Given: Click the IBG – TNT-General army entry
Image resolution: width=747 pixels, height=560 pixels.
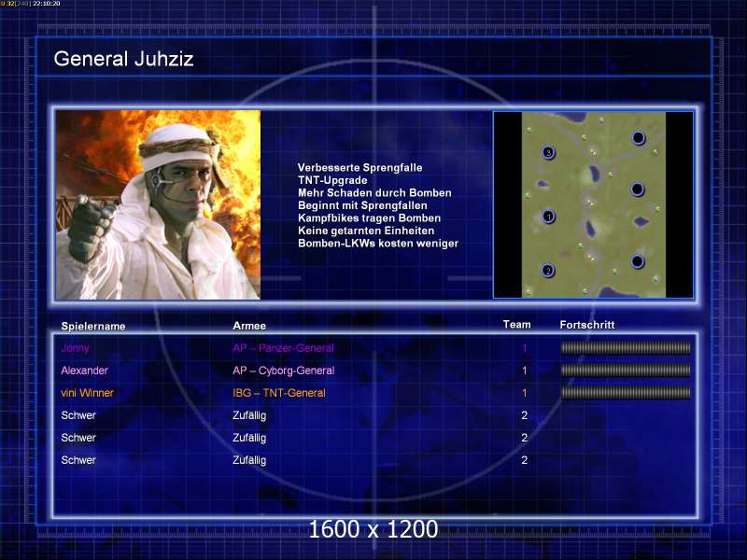Looking at the screenshot, I should (279, 393).
